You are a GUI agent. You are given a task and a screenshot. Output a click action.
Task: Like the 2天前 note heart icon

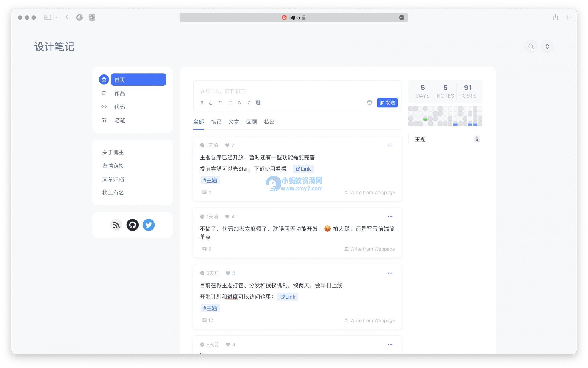228,273
